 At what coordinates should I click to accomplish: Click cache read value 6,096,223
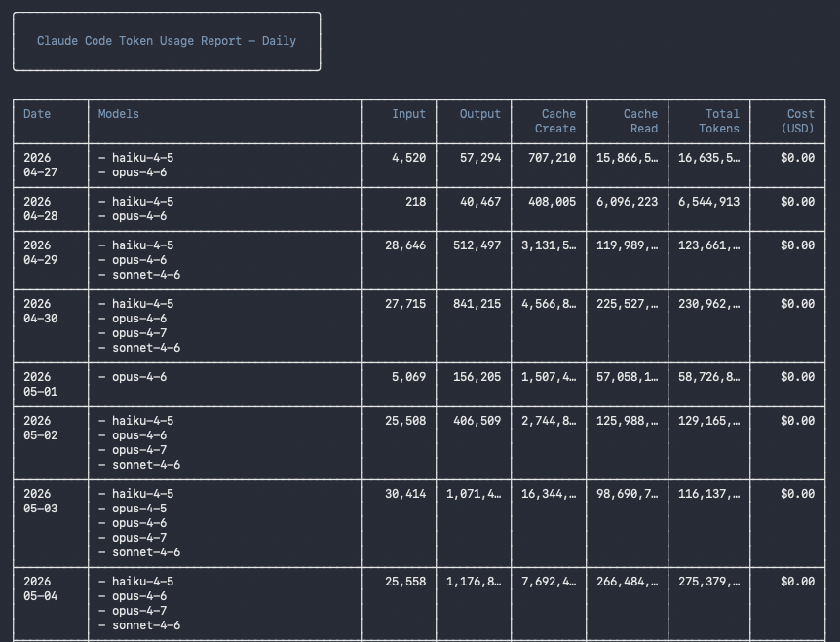627,202
